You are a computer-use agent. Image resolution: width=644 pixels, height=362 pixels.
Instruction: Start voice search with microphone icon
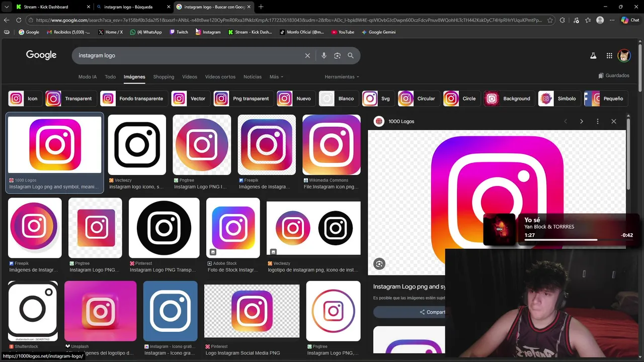tap(324, 56)
